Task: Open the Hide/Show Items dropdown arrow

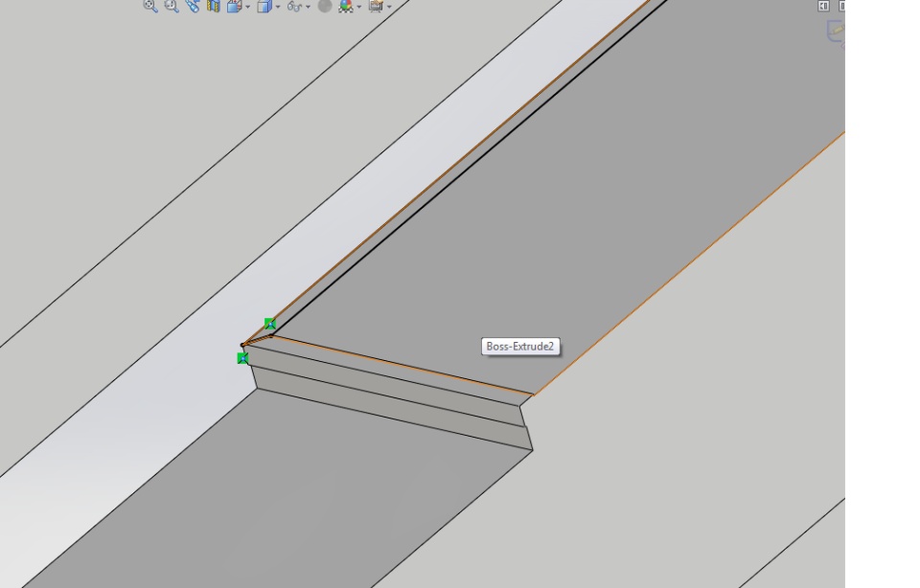Action: (x=308, y=7)
